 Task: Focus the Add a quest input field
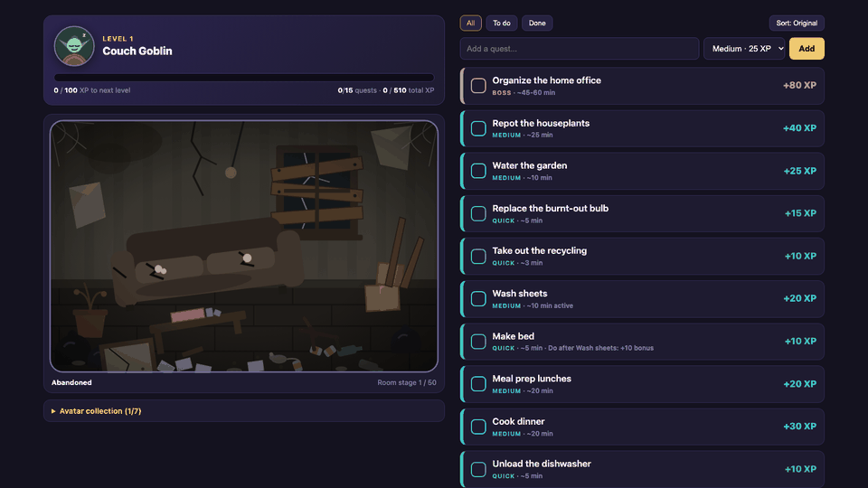click(579, 49)
